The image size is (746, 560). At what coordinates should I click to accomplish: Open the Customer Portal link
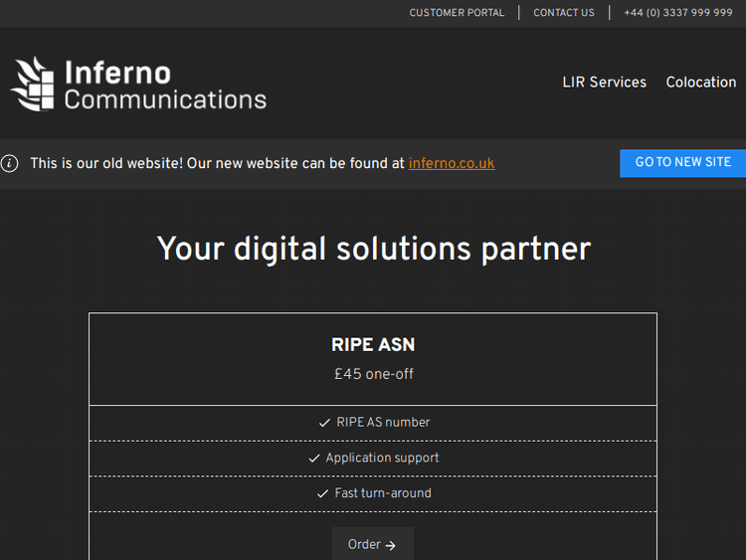click(457, 13)
